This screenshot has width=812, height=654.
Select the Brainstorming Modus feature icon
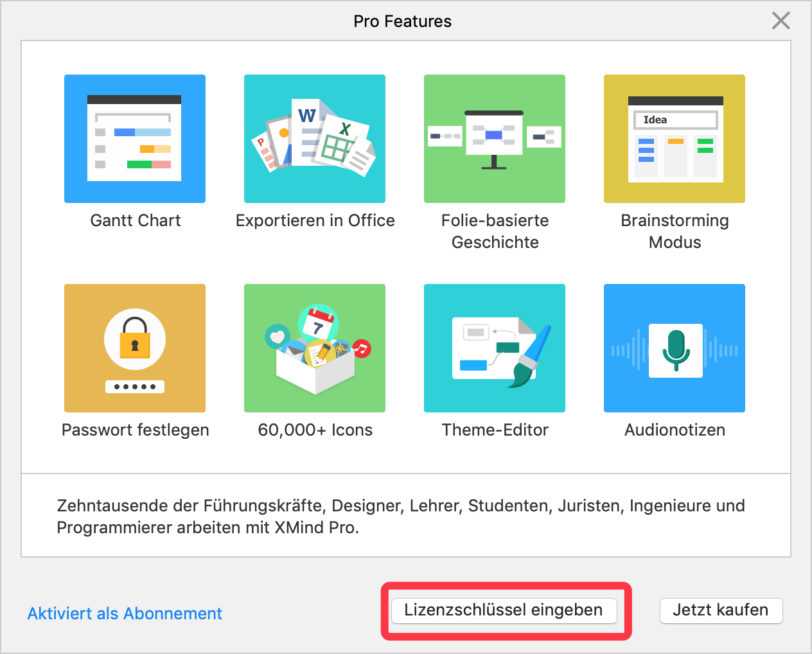675,139
